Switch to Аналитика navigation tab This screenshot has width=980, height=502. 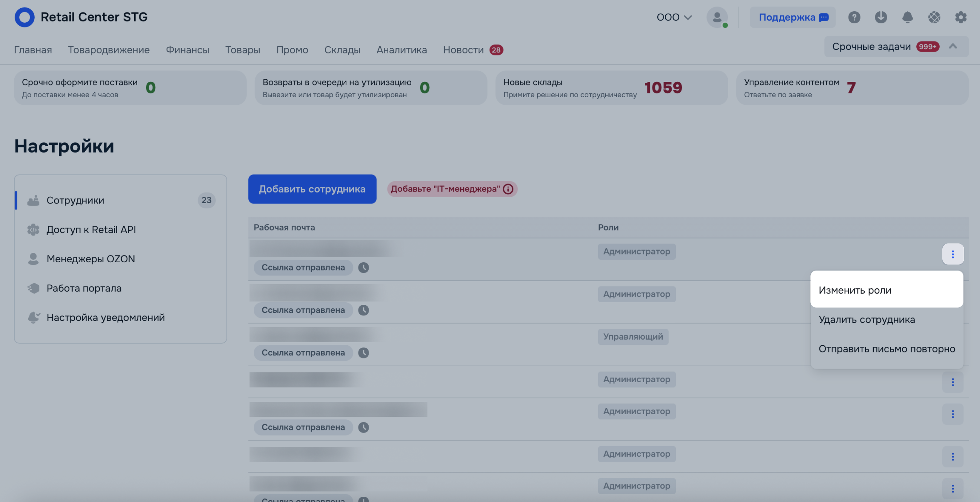tap(401, 50)
